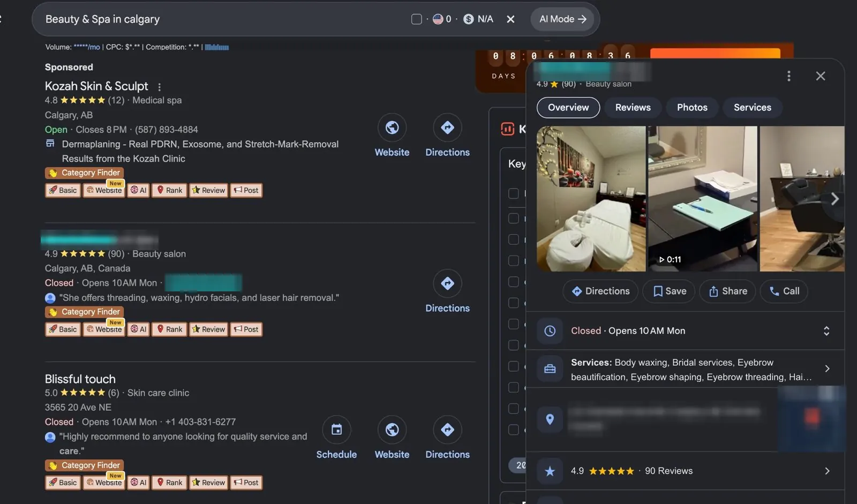
Task: Save the business in details panel
Action: click(669, 291)
